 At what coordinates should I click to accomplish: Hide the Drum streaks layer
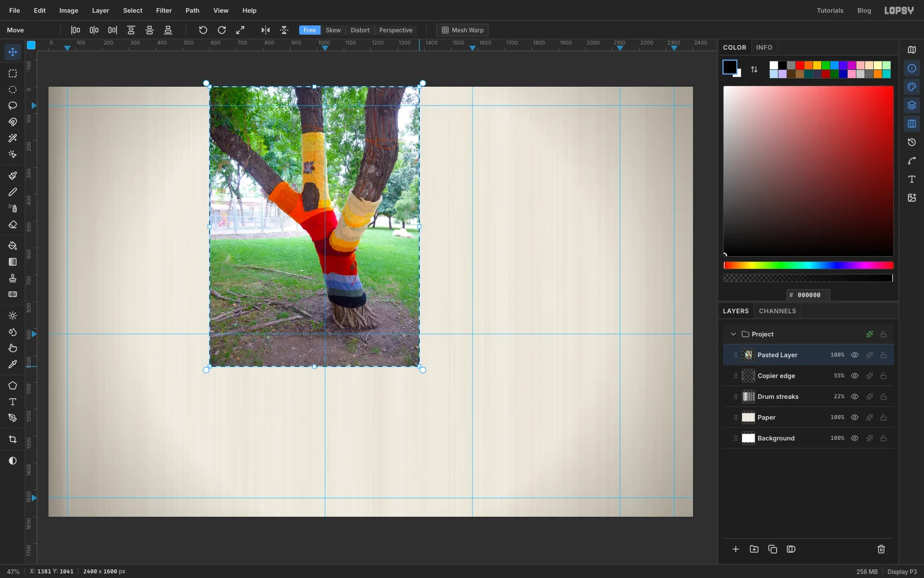855,397
